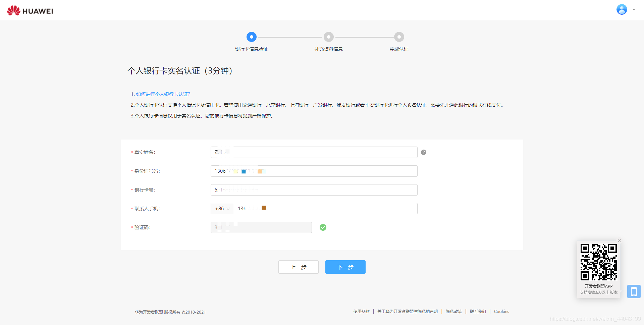The image size is (644, 325).
Task: Click the green verification checkmark icon
Action: coord(323,227)
